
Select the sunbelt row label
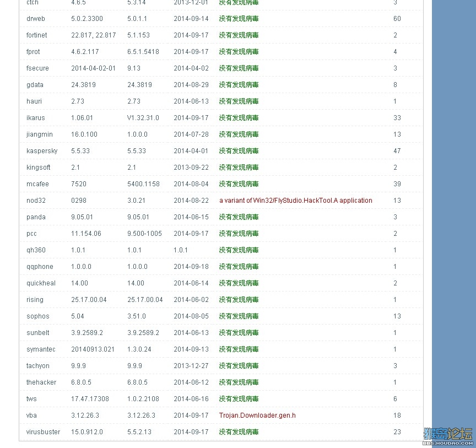pos(37,333)
